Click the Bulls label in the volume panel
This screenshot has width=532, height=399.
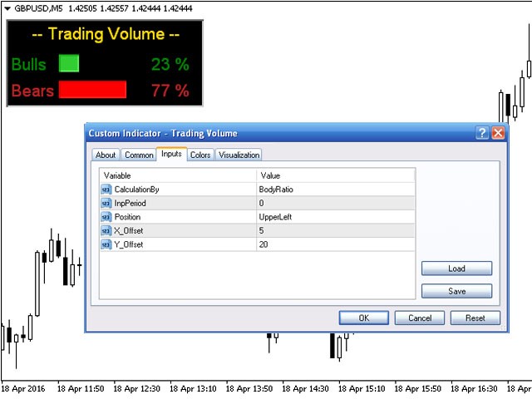coord(29,64)
